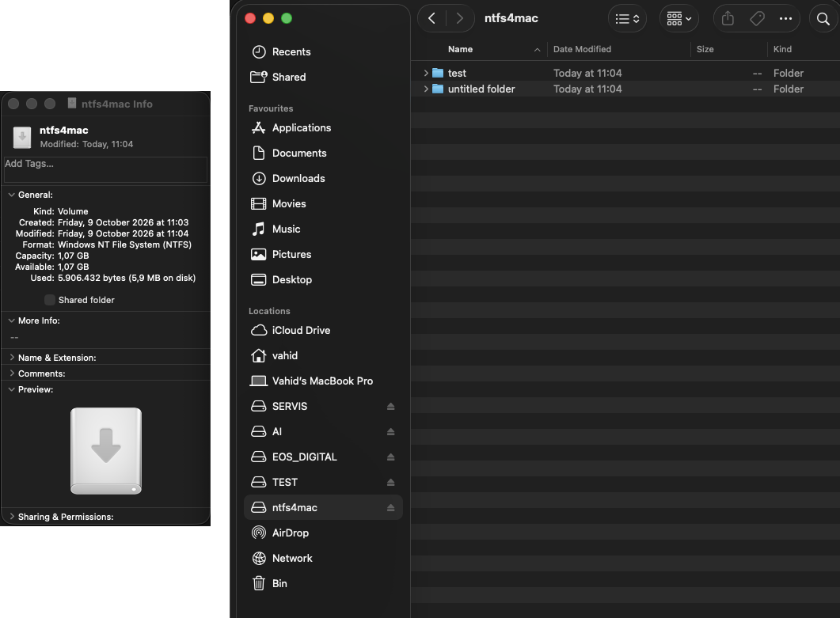Click the iCloud Drive cloud icon
Viewport: 840px width, 618px height.
[x=259, y=331]
